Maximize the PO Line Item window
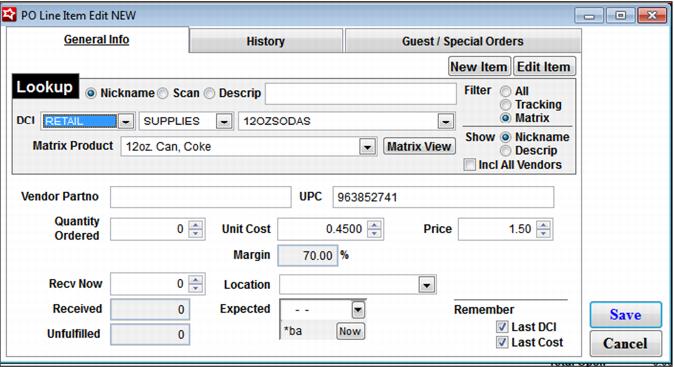The image size is (675, 367). click(x=620, y=16)
